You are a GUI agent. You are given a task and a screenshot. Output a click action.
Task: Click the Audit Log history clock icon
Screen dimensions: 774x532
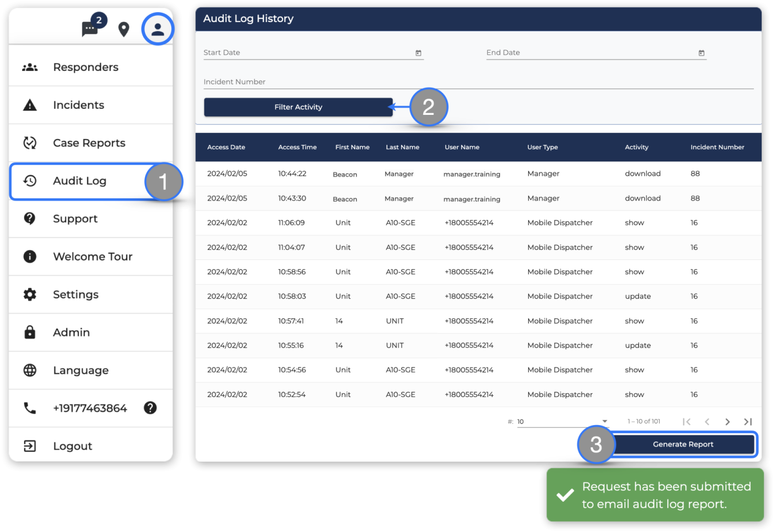coord(30,181)
